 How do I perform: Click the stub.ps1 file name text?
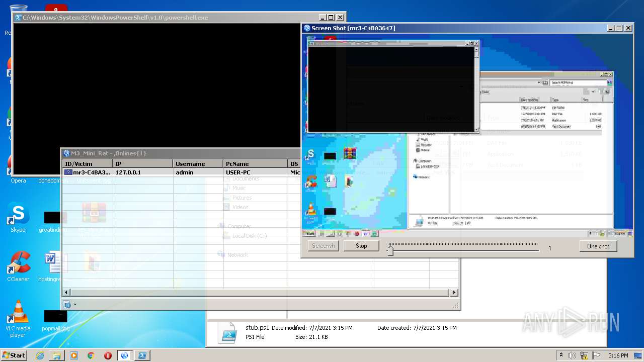coord(257,328)
